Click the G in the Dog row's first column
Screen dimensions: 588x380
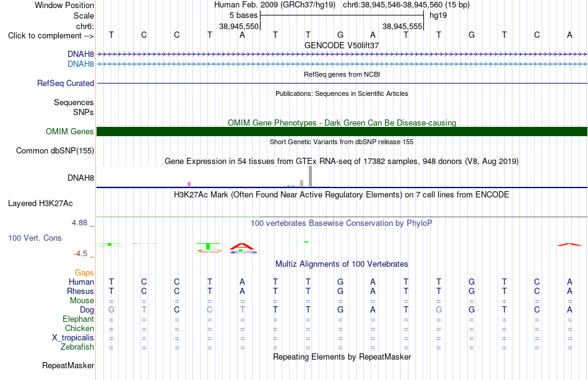[x=111, y=310]
